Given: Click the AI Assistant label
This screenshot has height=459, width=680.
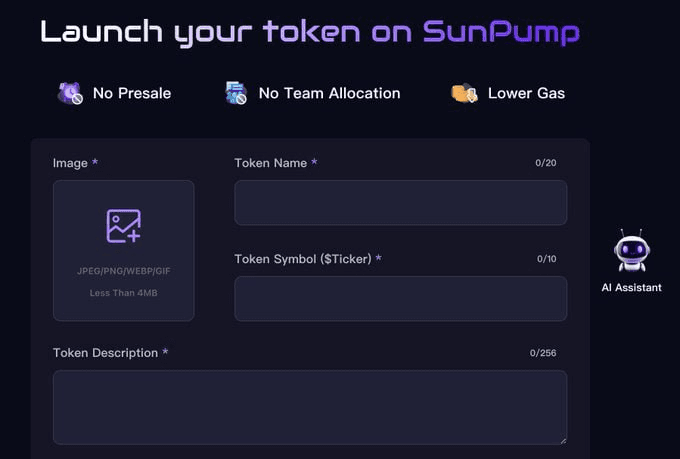Looking at the screenshot, I should click(631, 288).
